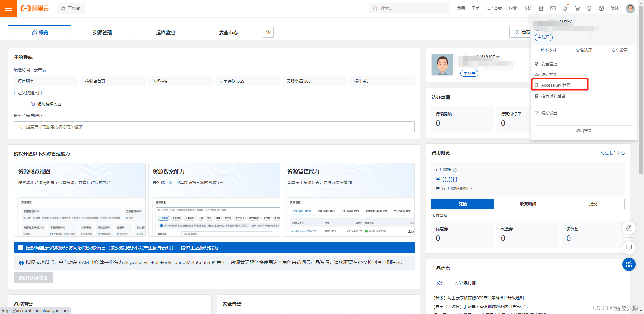Open 控制台首页 shortcut

click(113, 81)
